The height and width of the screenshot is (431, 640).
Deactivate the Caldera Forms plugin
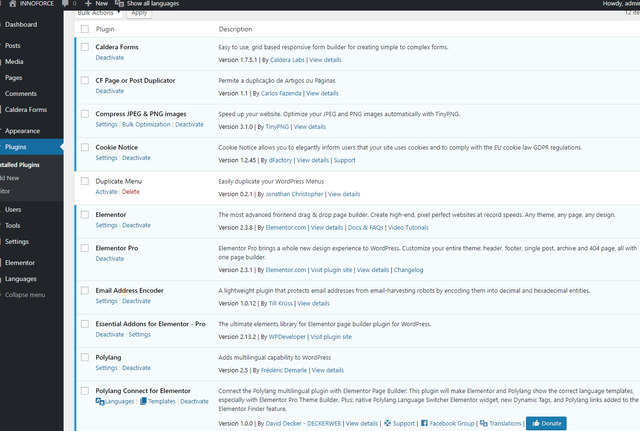(110, 58)
